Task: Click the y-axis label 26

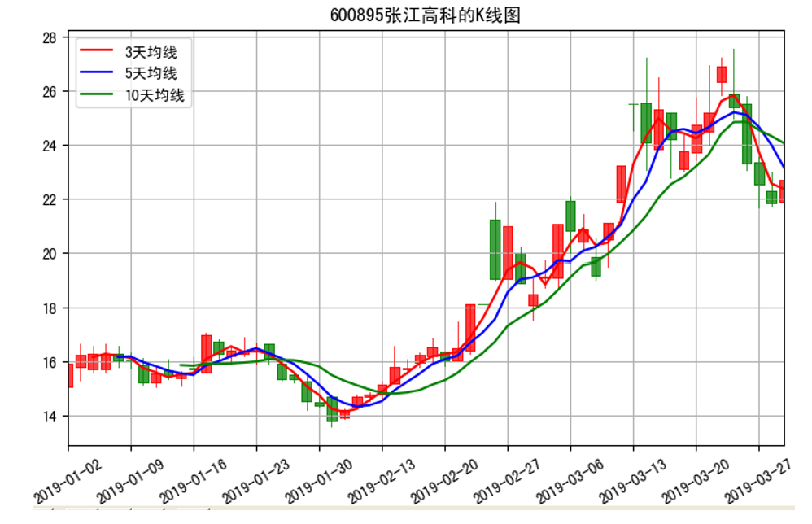Action: 49,92
